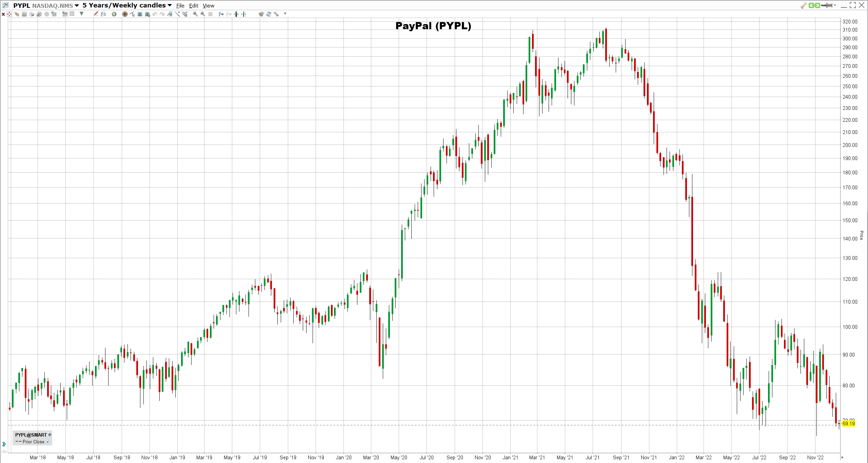
Task: Click the brown arrow-cursor pointer icon
Action: [x=17, y=14]
